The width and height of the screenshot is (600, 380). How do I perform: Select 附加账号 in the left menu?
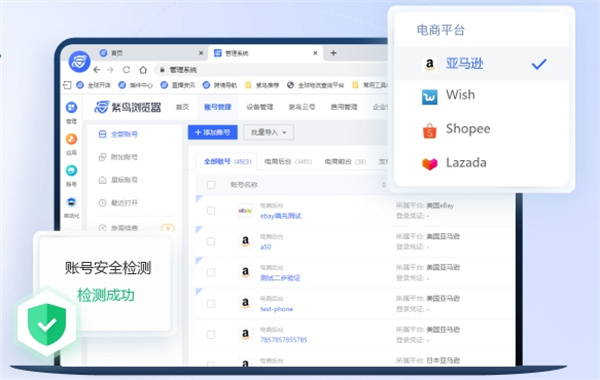coord(118,157)
